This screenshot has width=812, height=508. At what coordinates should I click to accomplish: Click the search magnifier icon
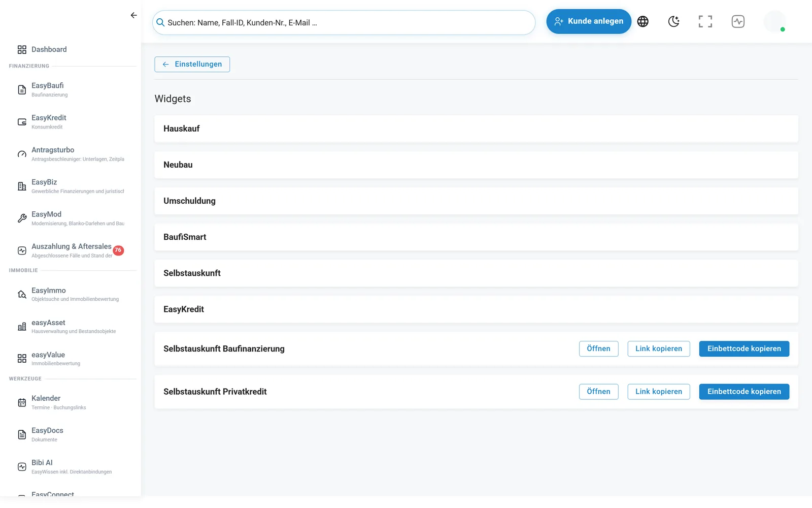pyautogui.click(x=160, y=22)
